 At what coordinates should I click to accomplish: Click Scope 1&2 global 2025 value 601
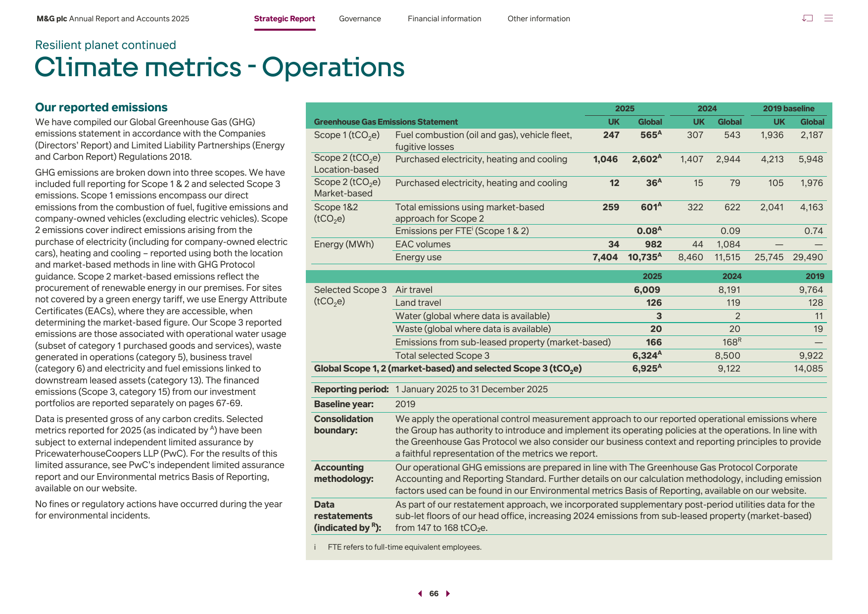coord(651,207)
